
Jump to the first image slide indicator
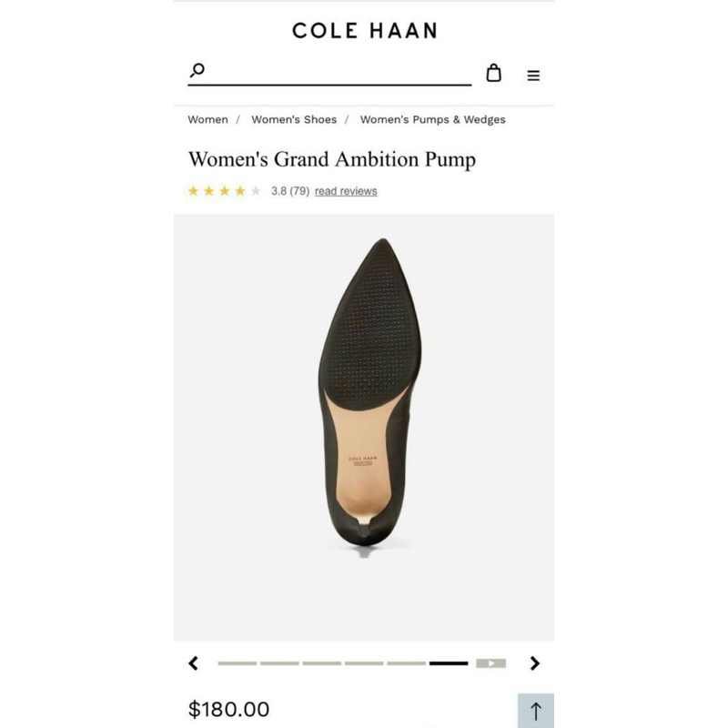[x=237, y=663]
